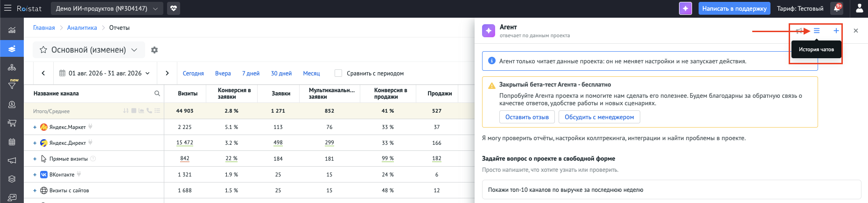Click Тариф: Тестовый label

pos(800,8)
